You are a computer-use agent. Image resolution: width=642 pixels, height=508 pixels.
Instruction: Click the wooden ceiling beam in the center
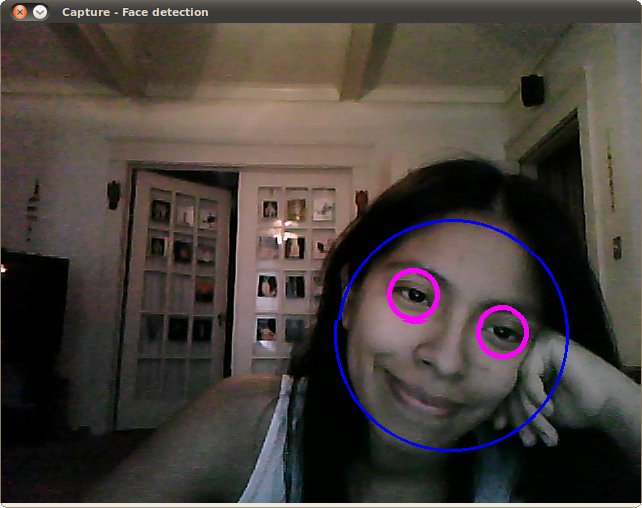click(x=365, y=62)
